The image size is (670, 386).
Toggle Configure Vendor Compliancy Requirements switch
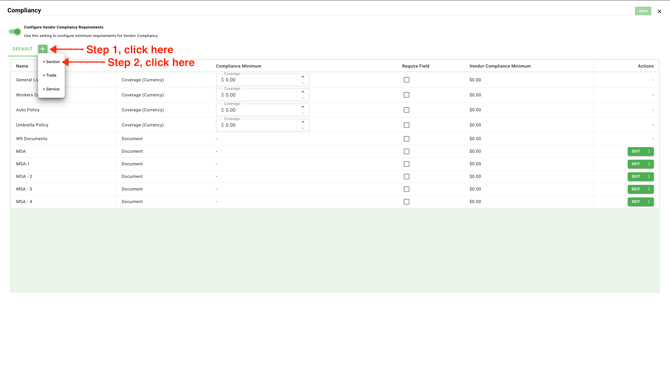click(15, 32)
